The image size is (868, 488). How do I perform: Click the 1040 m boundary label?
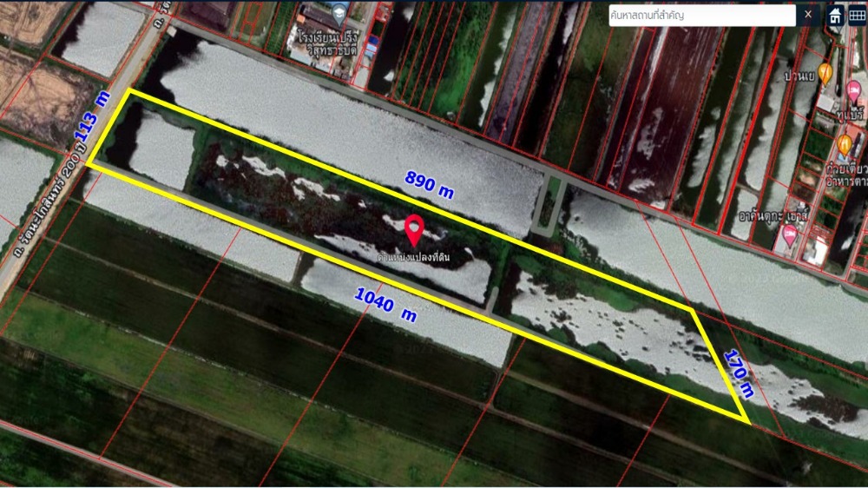point(385,305)
